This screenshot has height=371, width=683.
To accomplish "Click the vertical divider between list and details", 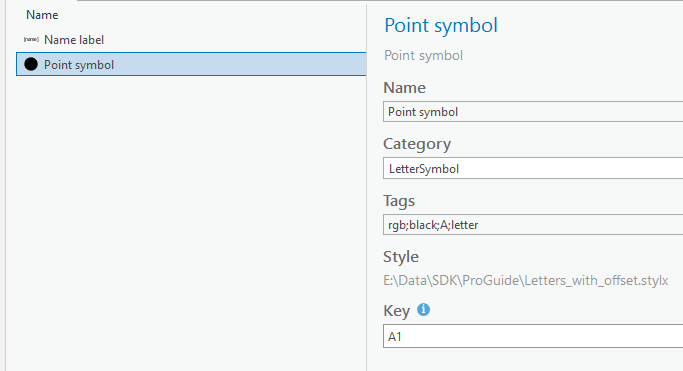I will click(x=367, y=187).
